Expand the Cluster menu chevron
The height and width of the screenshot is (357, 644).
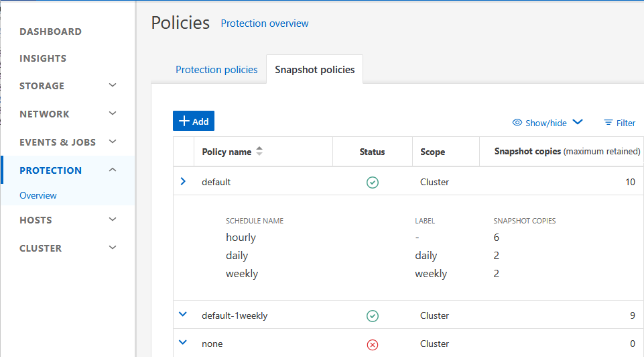pyautogui.click(x=113, y=247)
